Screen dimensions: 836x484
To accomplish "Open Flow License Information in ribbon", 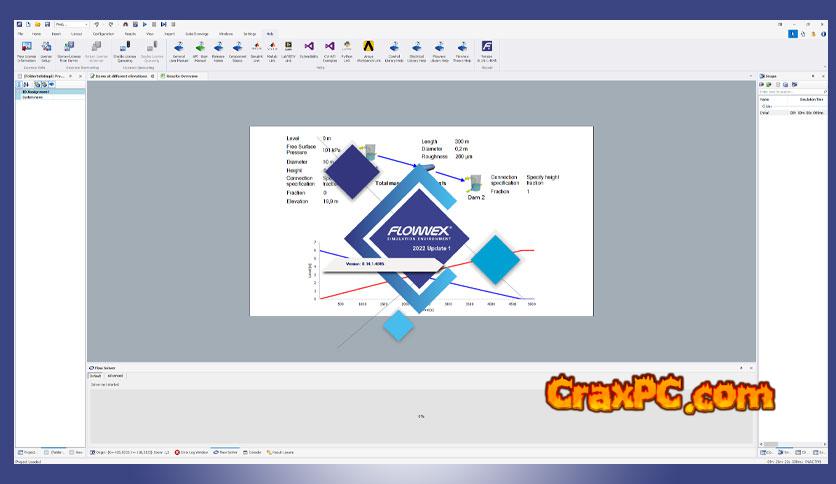I will (x=27, y=52).
